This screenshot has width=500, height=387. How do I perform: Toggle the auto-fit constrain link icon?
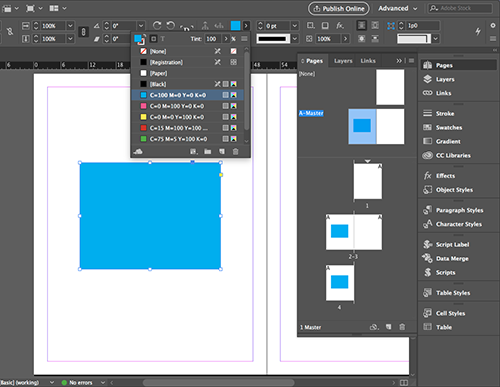click(10, 32)
